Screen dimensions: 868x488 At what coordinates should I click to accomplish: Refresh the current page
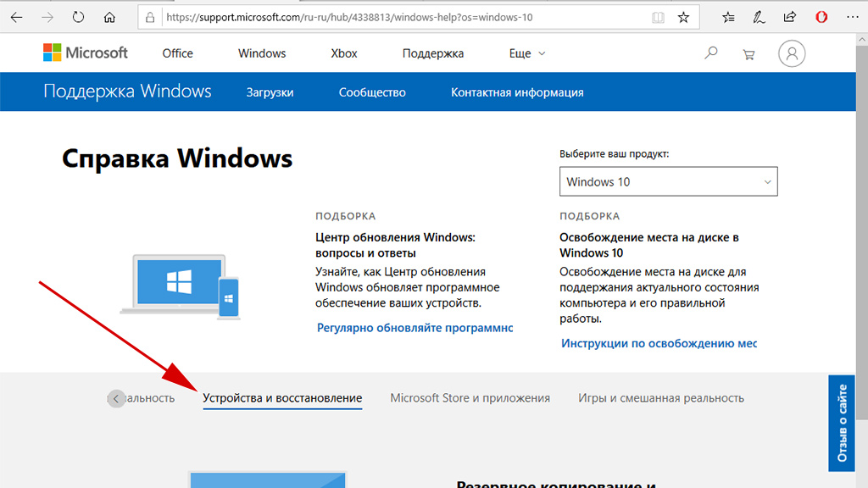coord(78,17)
